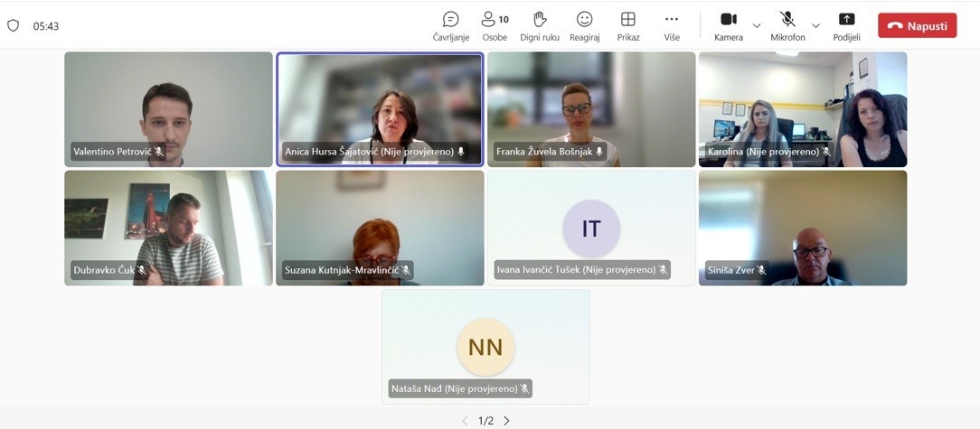Screen dimensions: 980x429
Task: Open the Više more options menu
Action: 671,25
